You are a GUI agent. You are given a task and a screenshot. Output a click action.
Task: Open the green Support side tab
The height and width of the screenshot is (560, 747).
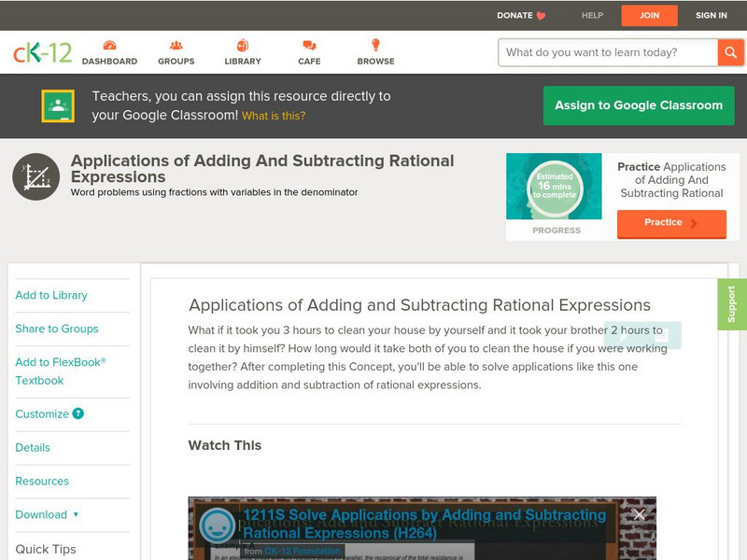[x=732, y=304]
